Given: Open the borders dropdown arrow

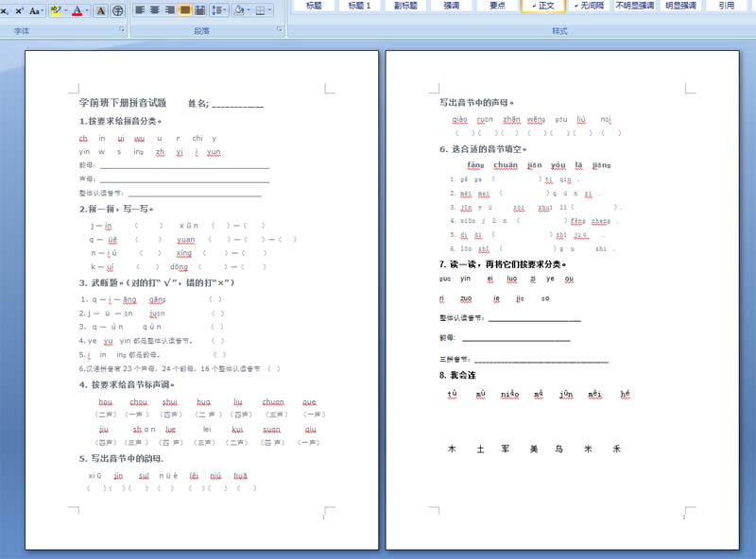Looking at the screenshot, I should point(270,10).
